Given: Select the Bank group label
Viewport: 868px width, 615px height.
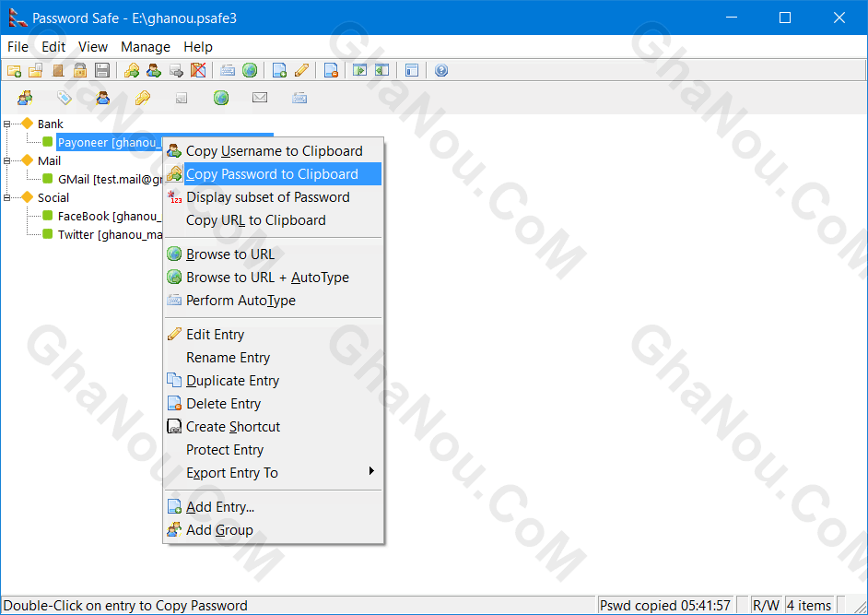Looking at the screenshot, I should [x=51, y=124].
